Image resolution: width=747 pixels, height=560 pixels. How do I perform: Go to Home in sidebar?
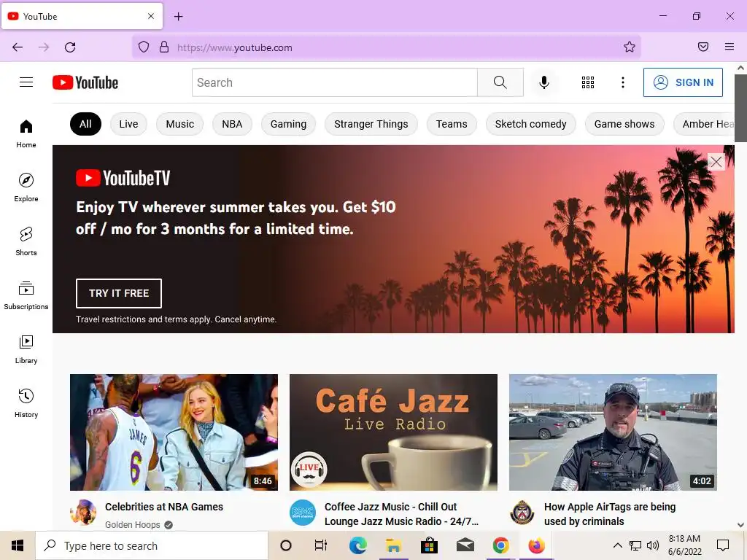[26, 134]
